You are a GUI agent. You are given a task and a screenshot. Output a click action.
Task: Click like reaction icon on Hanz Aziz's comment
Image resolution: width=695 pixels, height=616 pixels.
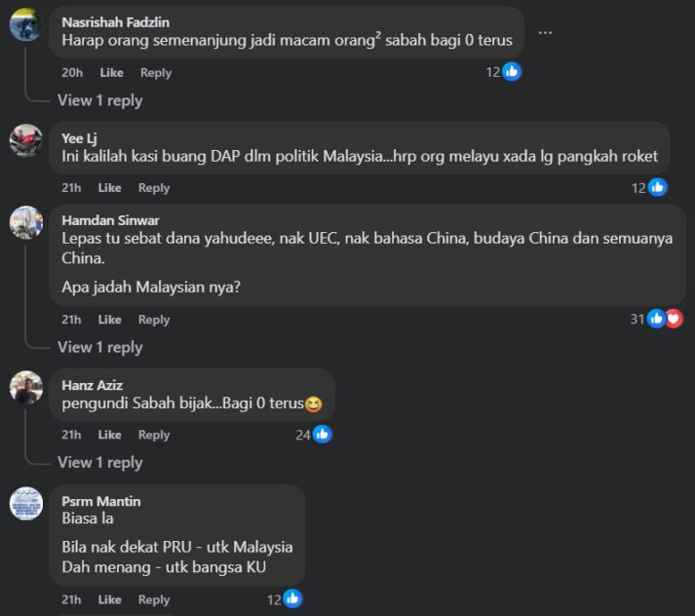coord(323,435)
